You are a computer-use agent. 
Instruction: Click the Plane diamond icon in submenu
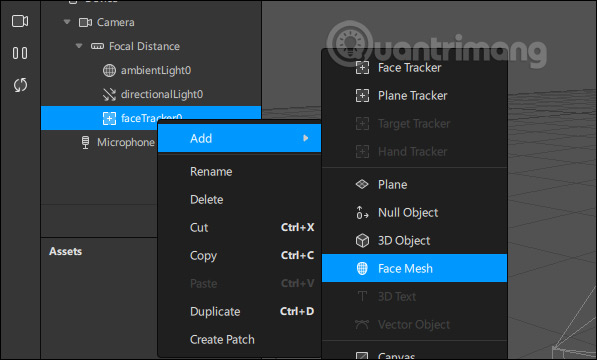pos(362,185)
